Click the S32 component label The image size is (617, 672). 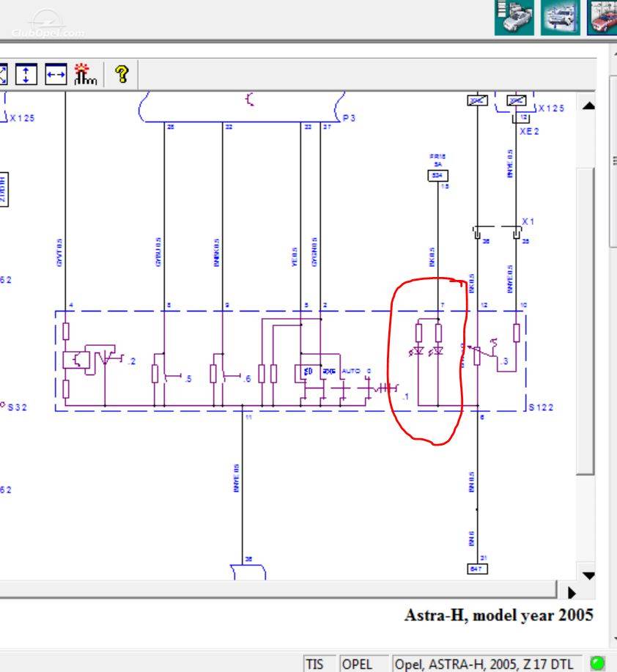click(x=17, y=407)
